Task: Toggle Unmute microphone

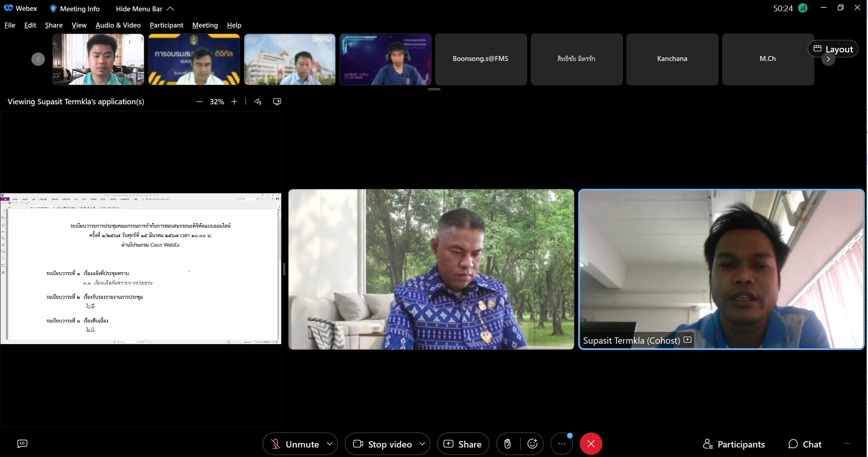Action: 294,444
